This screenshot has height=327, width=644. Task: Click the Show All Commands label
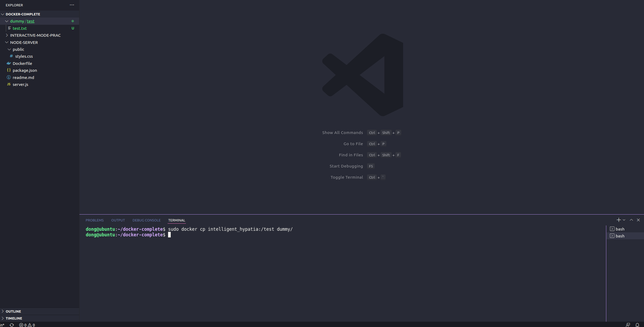[343, 133]
